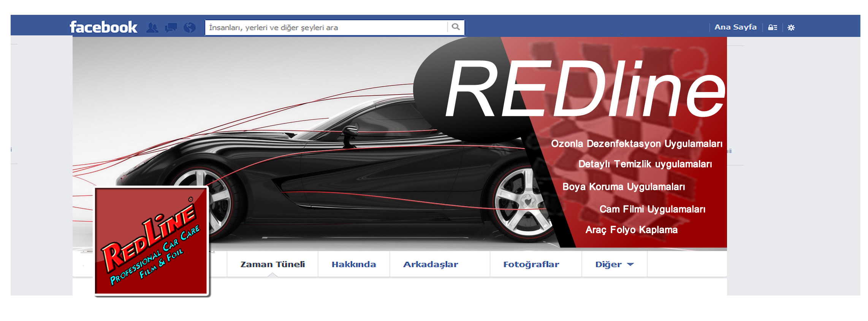This screenshot has width=868, height=321.
Task: Focus the people and places search field
Action: pyautogui.click(x=326, y=27)
